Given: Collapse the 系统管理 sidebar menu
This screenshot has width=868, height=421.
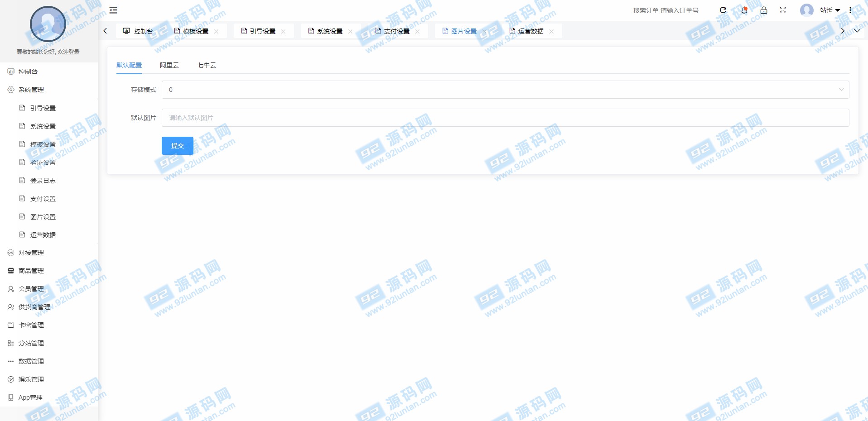Looking at the screenshot, I should (x=49, y=90).
